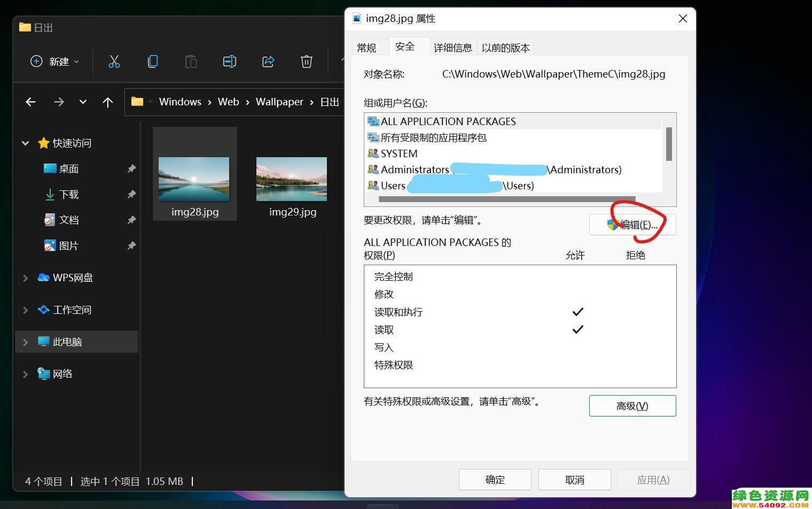Select Users in the user list
812x509 pixels.
[513, 186]
